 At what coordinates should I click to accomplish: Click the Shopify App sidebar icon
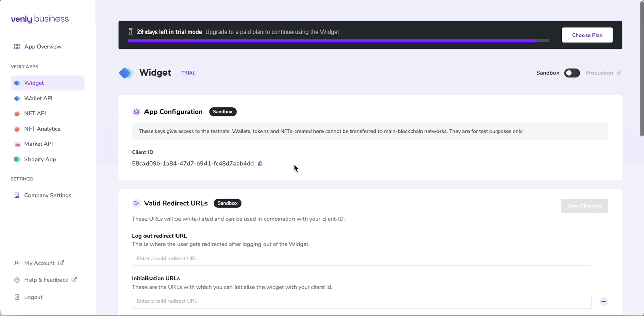(x=17, y=159)
